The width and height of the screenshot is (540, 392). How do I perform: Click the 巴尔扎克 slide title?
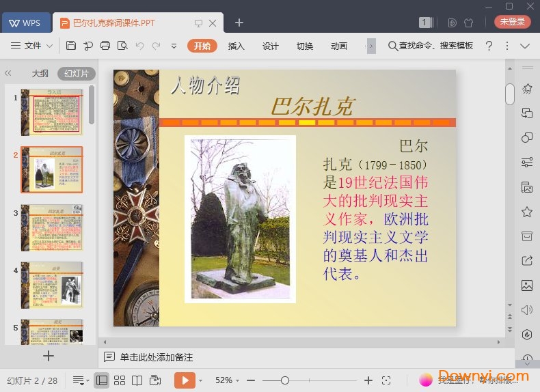click(x=312, y=107)
